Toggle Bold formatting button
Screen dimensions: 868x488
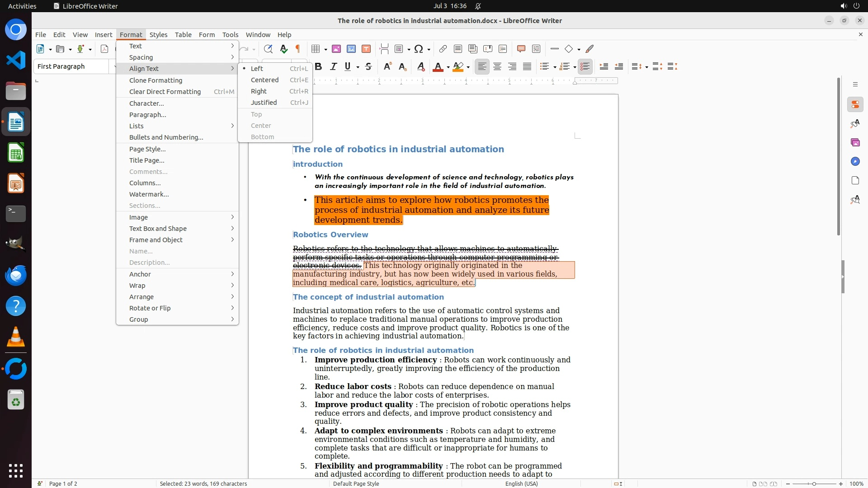pyautogui.click(x=318, y=67)
